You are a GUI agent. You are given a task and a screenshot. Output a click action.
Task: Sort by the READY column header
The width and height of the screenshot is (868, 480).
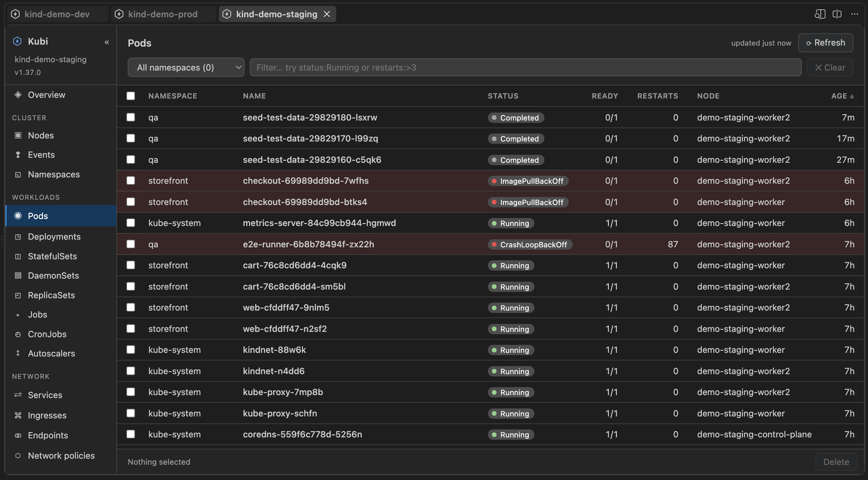(x=605, y=96)
